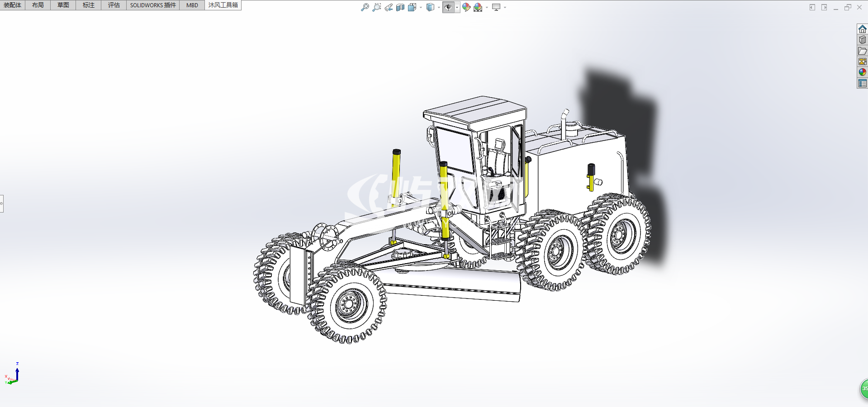Viewport: 868px width, 407px height.
Task: Open the File Explorer task pane
Action: pos(863,51)
